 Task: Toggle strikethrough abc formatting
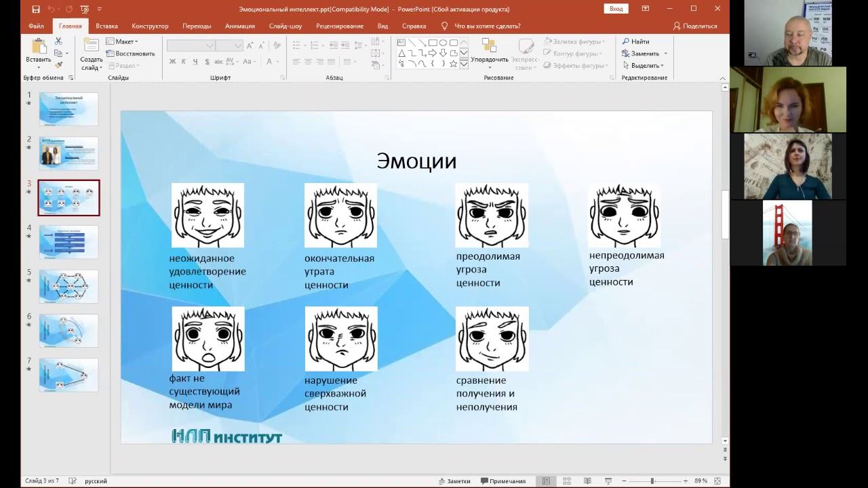(x=218, y=61)
